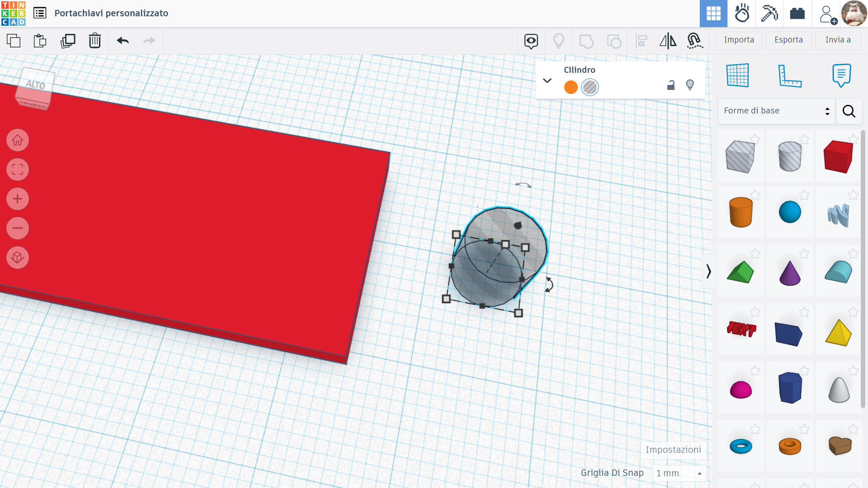Return to home view
Viewport: 868px width, 488px height.
(x=18, y=141)
